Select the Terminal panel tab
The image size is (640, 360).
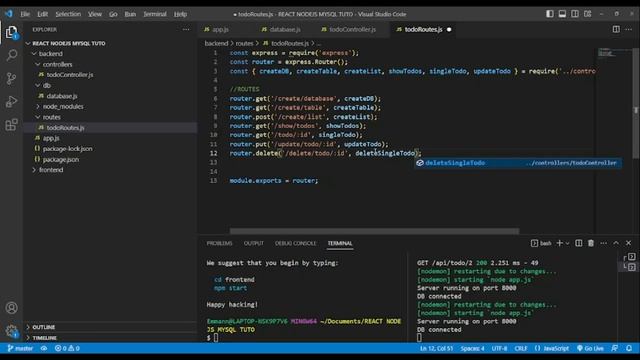[x=340, y=243]
